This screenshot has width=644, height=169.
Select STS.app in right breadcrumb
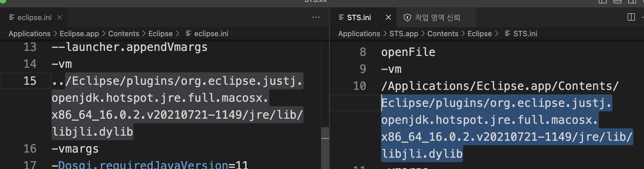404,34
